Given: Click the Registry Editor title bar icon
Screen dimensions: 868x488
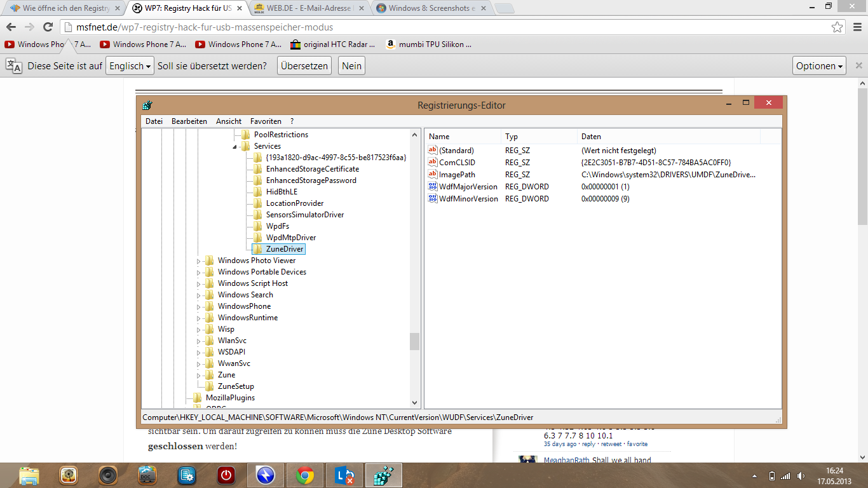Looking at the screenshot, I should point(147,105).
